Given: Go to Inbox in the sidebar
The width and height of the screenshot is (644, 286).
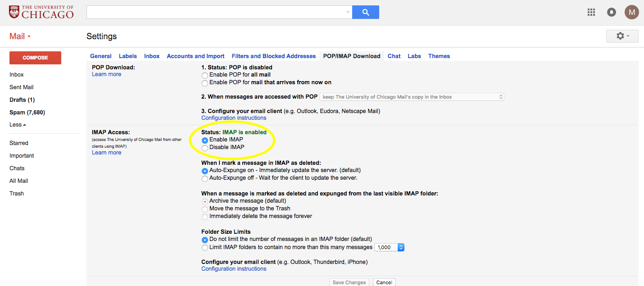Looking at the screenshot, I should tap(17, 75).
